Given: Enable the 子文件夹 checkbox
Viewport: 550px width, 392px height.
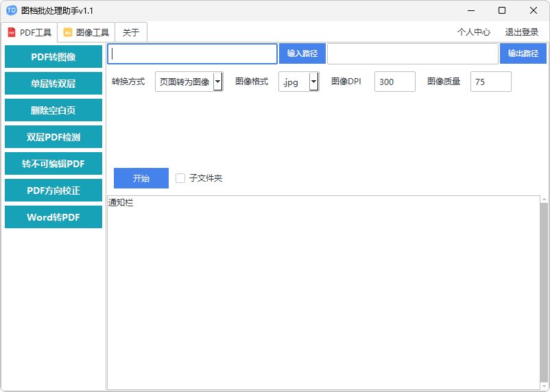Looking at the screenshot, I should [180, 178].
